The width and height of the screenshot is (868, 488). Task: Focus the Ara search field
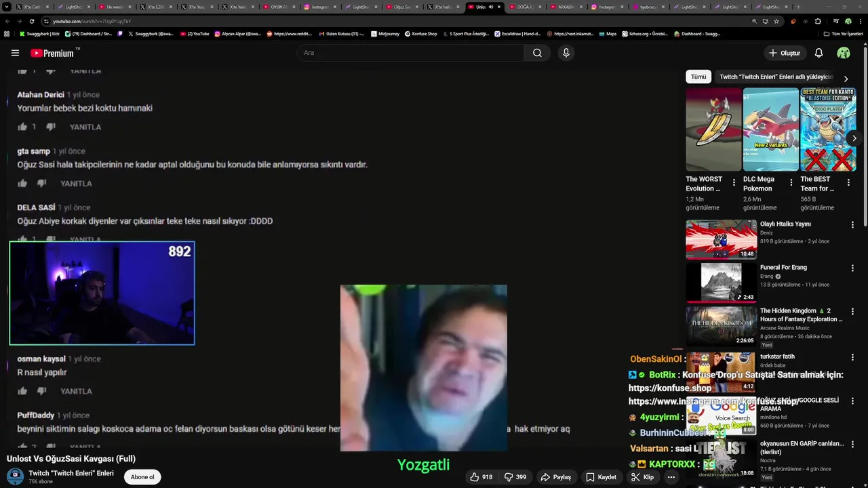coord(410,53)
